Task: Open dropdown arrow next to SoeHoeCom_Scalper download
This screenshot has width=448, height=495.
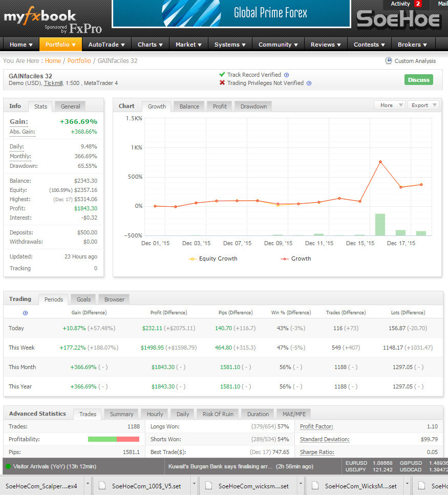Action: [x=88, y=485]
